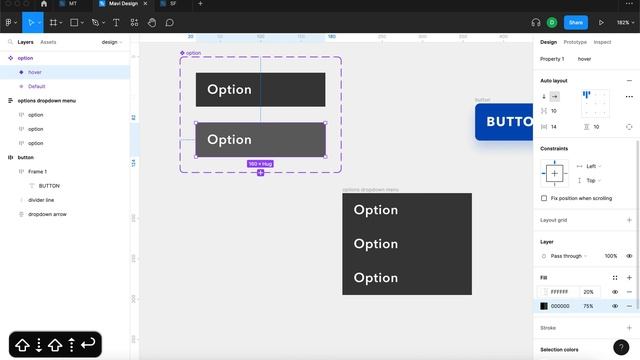
Task: Hide the 000000 fill
Action: pos(615,306)
